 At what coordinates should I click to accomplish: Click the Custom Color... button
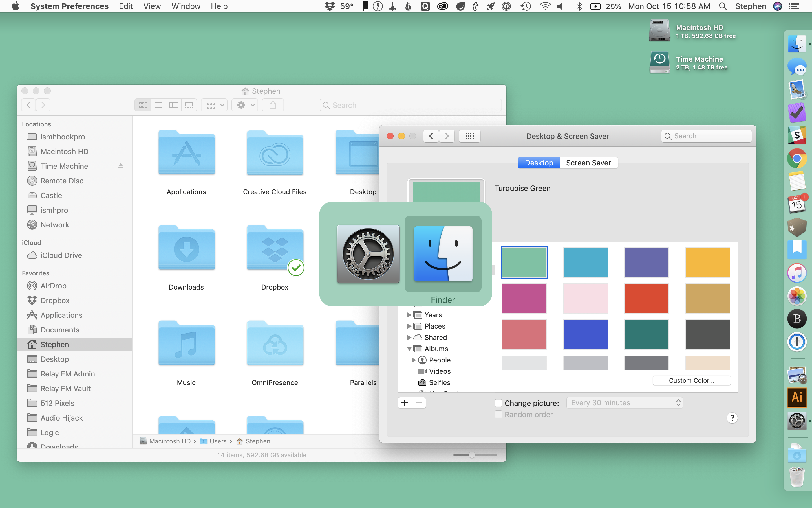(x=692, y=380)
